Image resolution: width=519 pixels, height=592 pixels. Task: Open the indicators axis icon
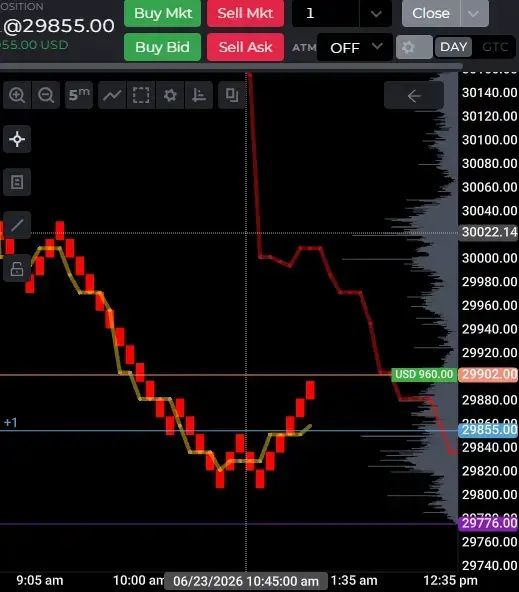coord(199,95)
